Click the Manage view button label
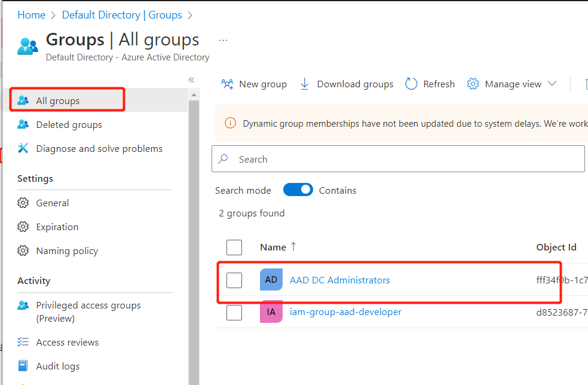Image resolution: width=588 pixels, height=385 pixels. click(513, 84)
